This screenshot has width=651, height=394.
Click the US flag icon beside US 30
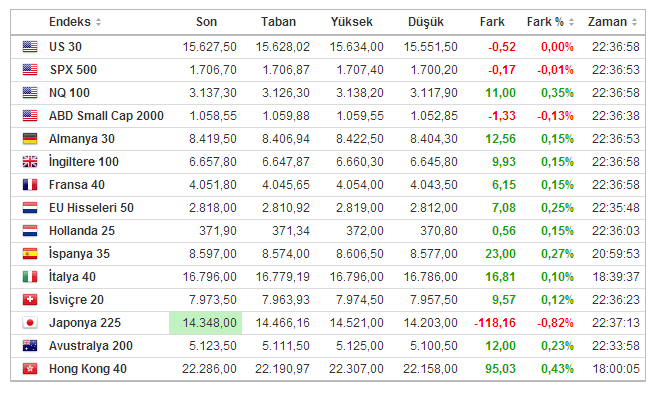pyautogui.click(x=30, y=46)
